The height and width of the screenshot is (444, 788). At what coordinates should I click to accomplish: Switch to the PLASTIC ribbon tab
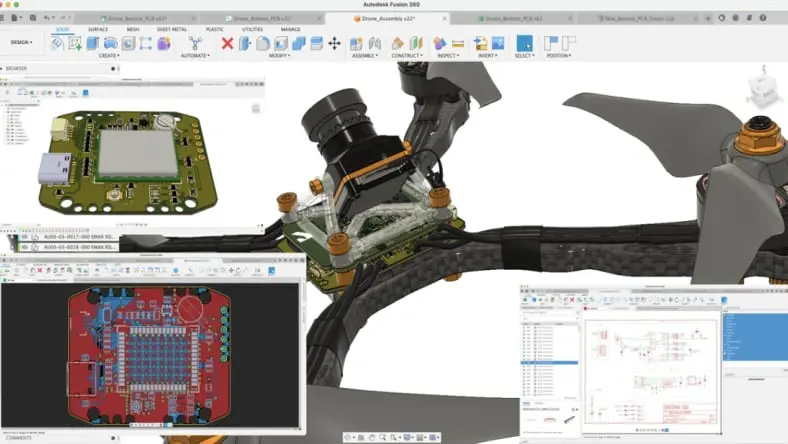215,30
